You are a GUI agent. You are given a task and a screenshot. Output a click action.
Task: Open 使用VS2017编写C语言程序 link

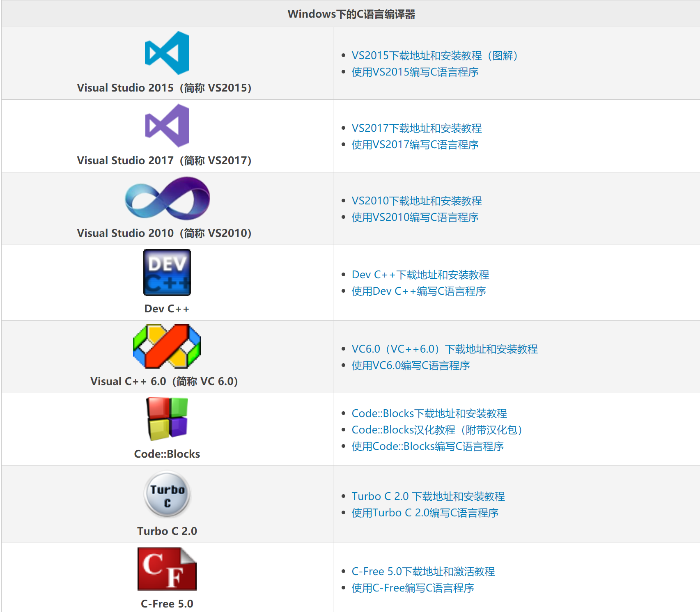tap(415, 144)
